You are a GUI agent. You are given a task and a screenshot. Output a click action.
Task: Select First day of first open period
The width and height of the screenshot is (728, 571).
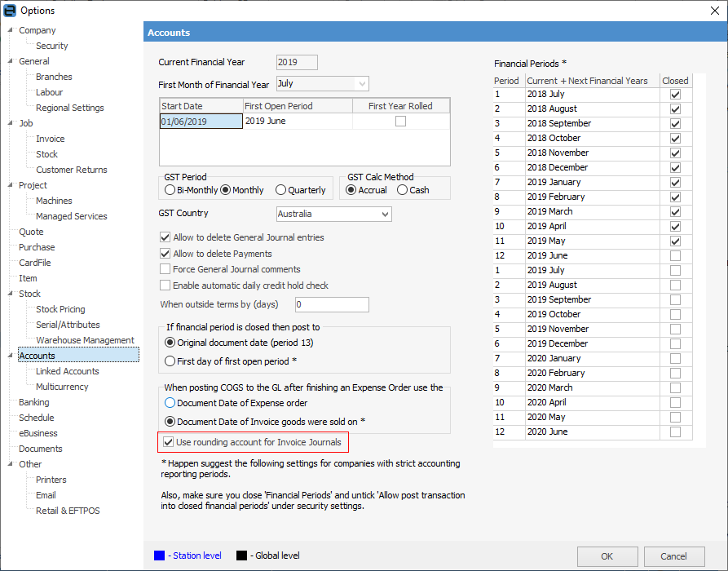point(170,361)
